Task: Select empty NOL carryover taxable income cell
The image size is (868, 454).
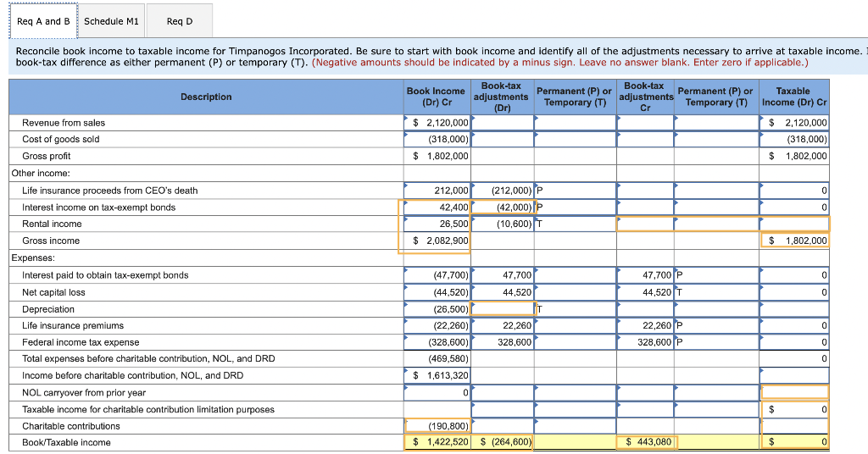Action: pyautogui.click(x=793, y=393)
